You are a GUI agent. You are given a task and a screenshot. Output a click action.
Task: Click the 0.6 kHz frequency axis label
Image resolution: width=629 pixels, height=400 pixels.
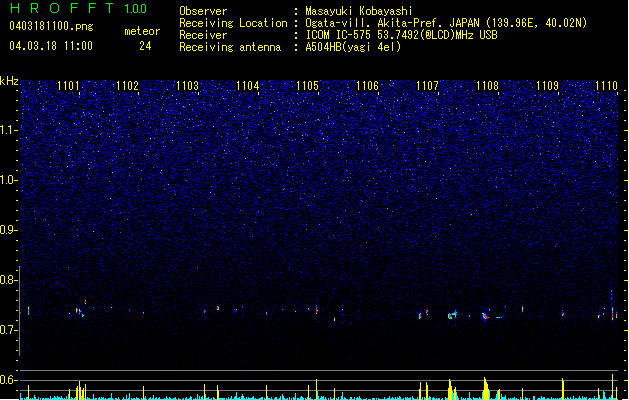coord(8,380)
